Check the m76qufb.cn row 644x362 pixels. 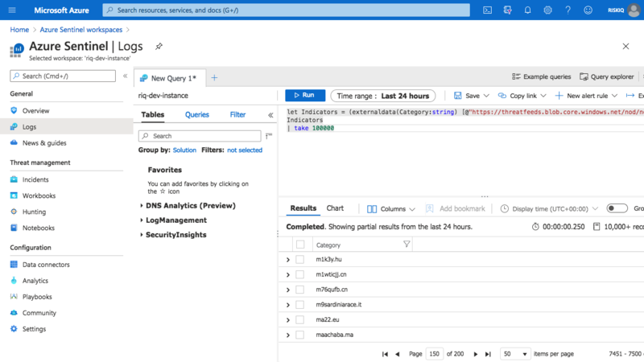(x=299, y=290)
